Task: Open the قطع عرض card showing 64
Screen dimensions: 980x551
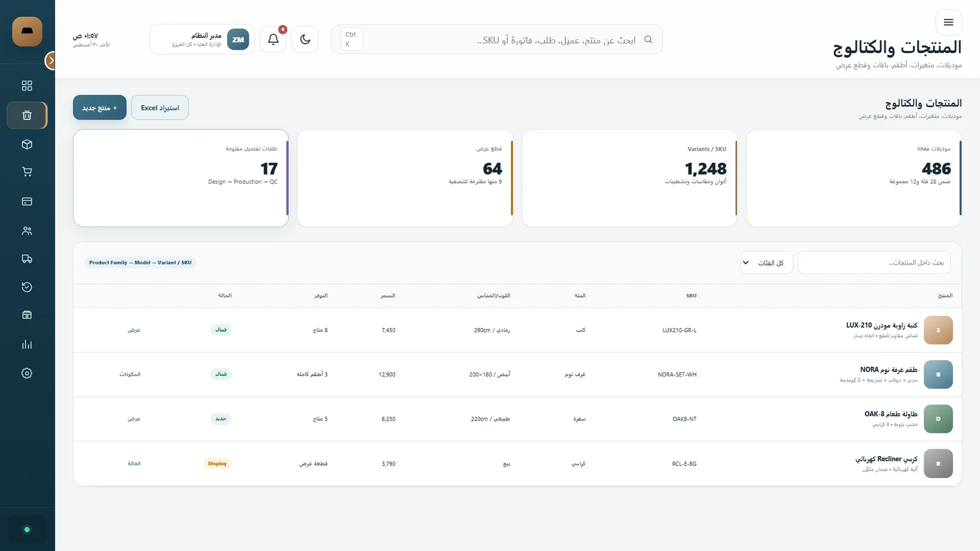Action: (x=405, y=178)
